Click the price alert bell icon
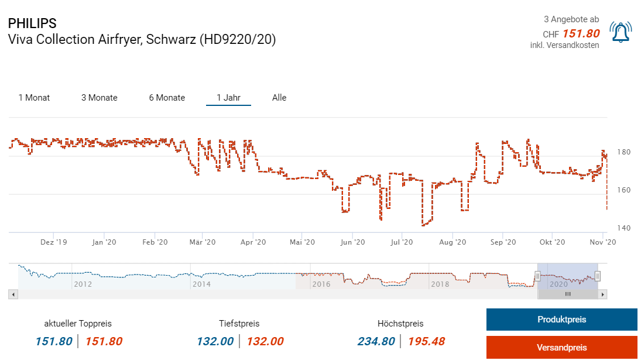The image size is (641, 364). (x=621, y=32)
